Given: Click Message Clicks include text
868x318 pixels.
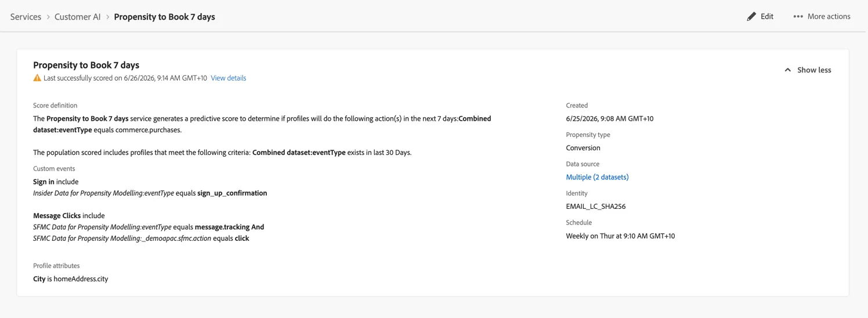Looking at the screenshot, I should click(x=68, y=216).
